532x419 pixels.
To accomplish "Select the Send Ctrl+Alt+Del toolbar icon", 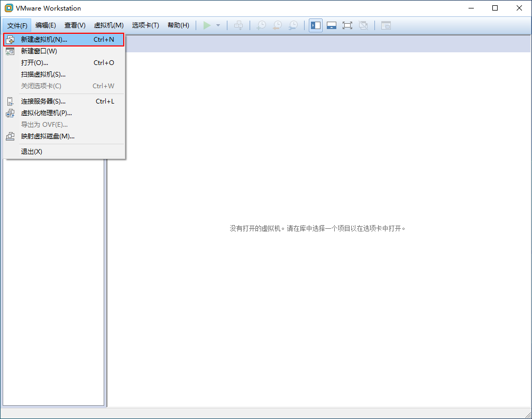I will (x=238, y=25).
